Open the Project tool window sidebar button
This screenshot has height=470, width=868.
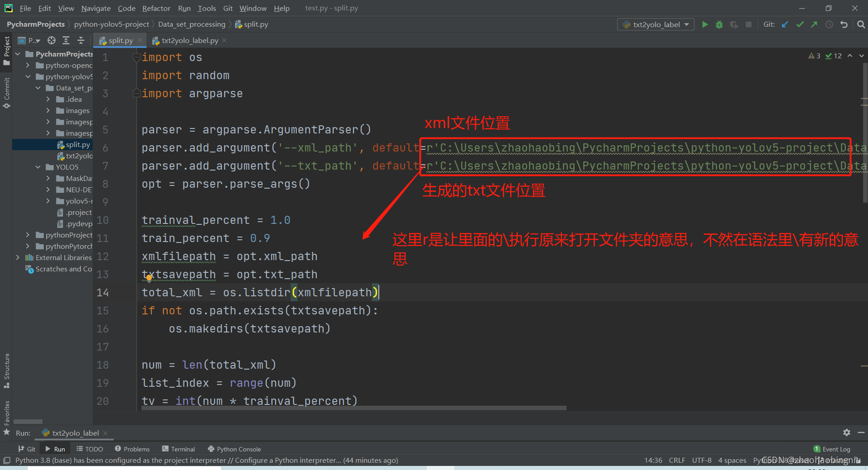(x=6, y=50)
